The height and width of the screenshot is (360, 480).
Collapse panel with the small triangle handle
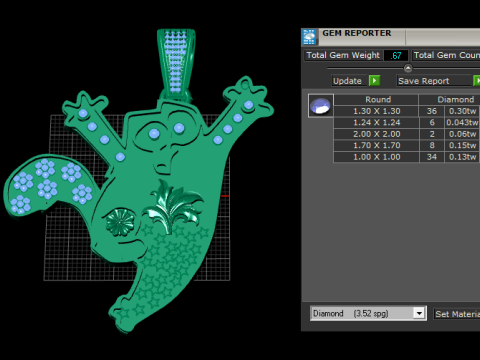tap(408, 68)
